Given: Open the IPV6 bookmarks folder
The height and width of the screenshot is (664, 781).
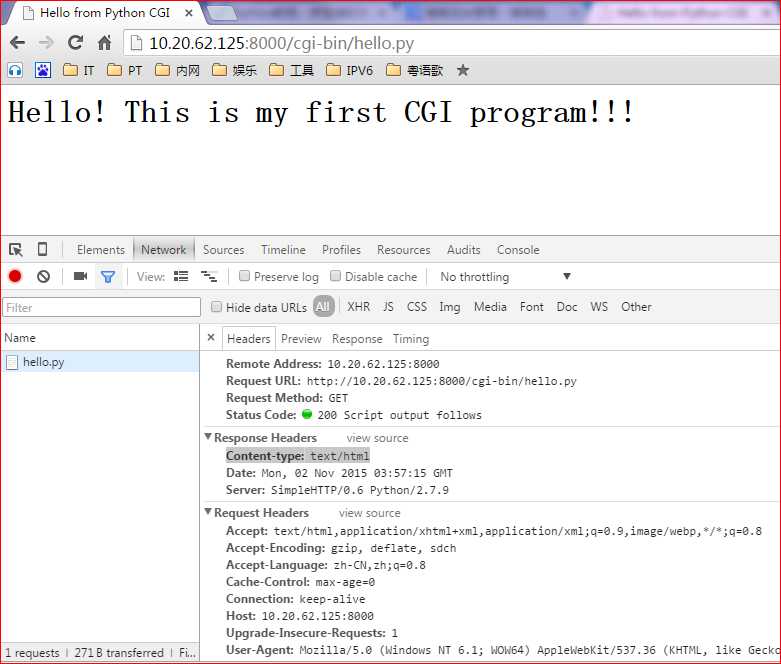Looking at the screenshot, I should (349, 70).
